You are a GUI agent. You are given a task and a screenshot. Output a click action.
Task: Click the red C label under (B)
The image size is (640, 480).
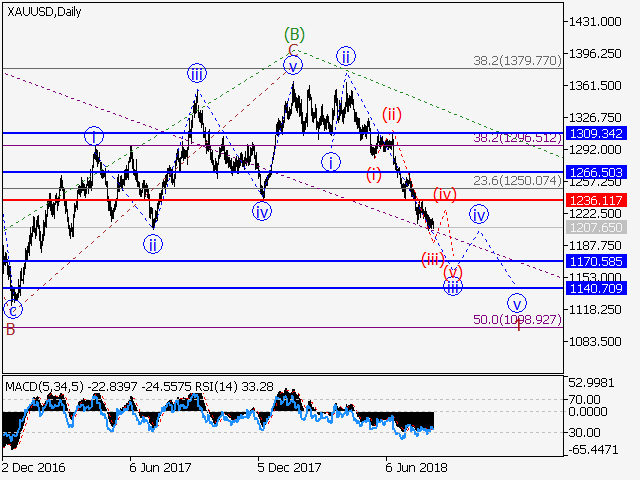tap(293, 49)
